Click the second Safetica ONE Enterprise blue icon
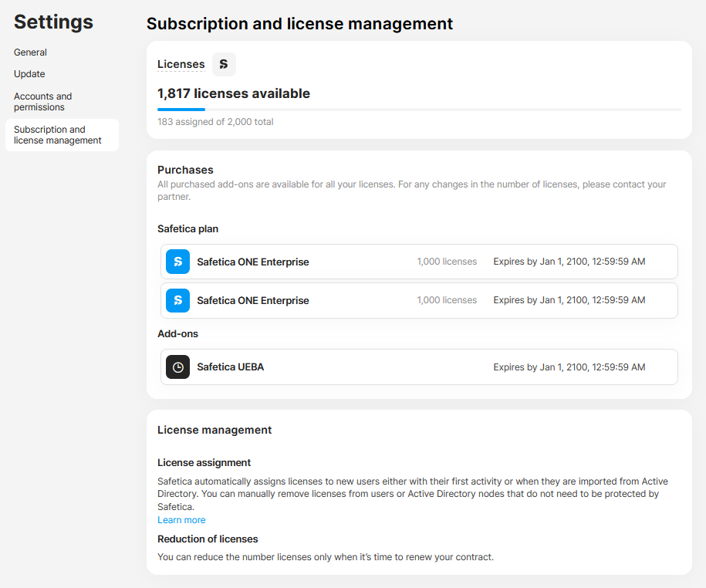Viewport: 706px width, 588px height. tap(178, 300)
